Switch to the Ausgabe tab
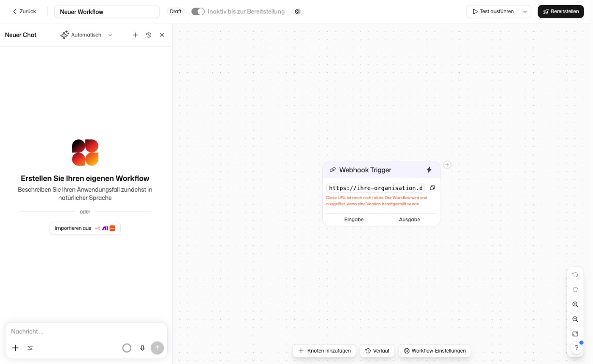Screen dimensions: 593x364 [x=410, y=220]
